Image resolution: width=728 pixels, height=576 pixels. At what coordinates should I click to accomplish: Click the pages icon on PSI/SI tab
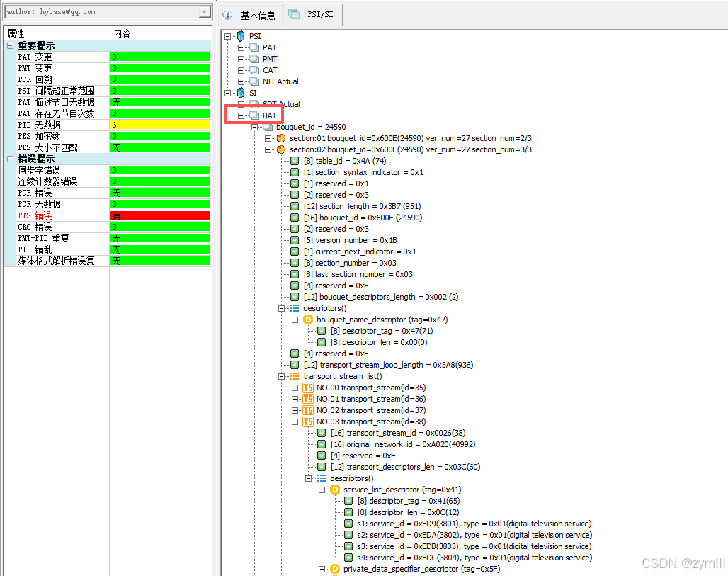293,14
